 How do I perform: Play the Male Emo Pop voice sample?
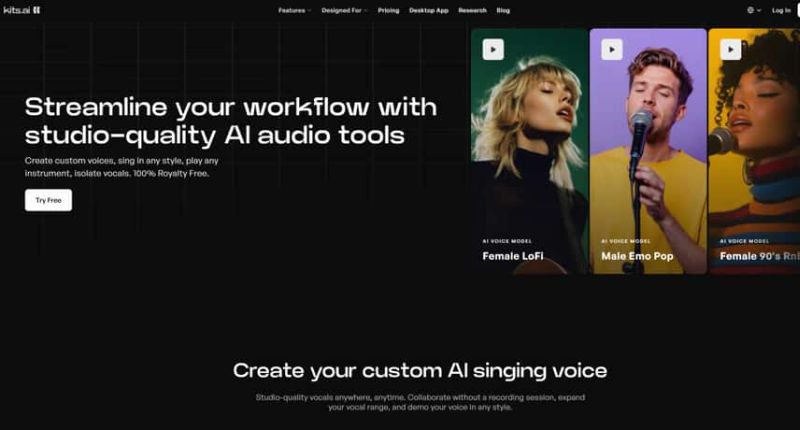pyautogui.click(x=612, y=49)
